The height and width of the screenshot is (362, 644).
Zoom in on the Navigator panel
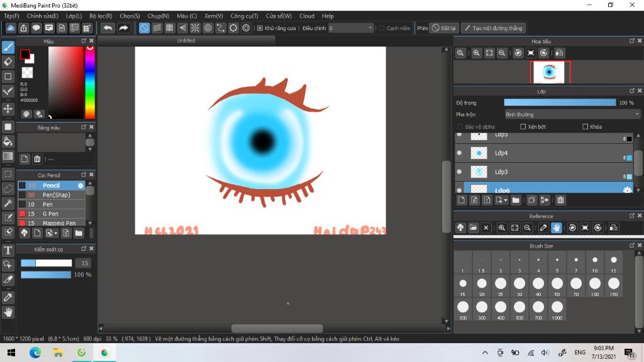(477, 53)
